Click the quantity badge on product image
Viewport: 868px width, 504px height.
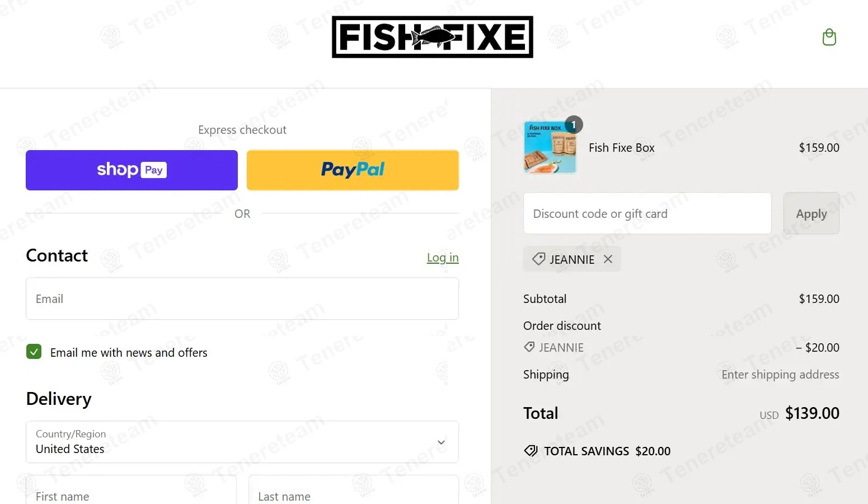point(574,124)
